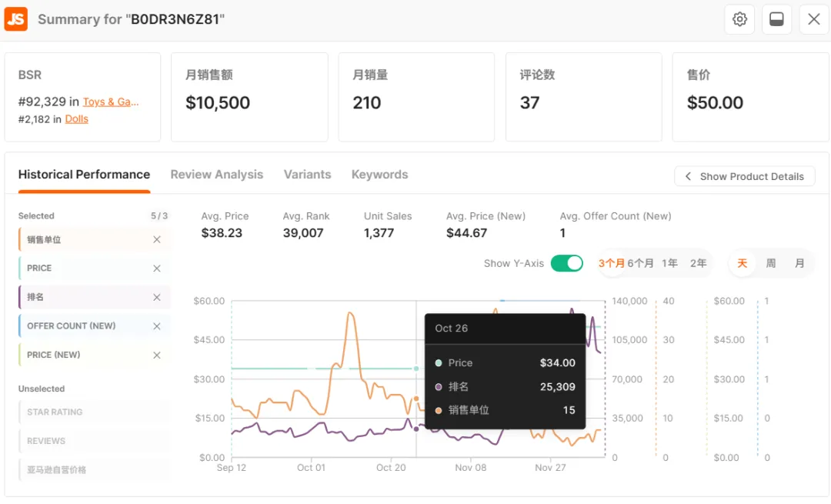
Task: Click the Jungle Scout JS logo
Action: click(x=16, y=19)
